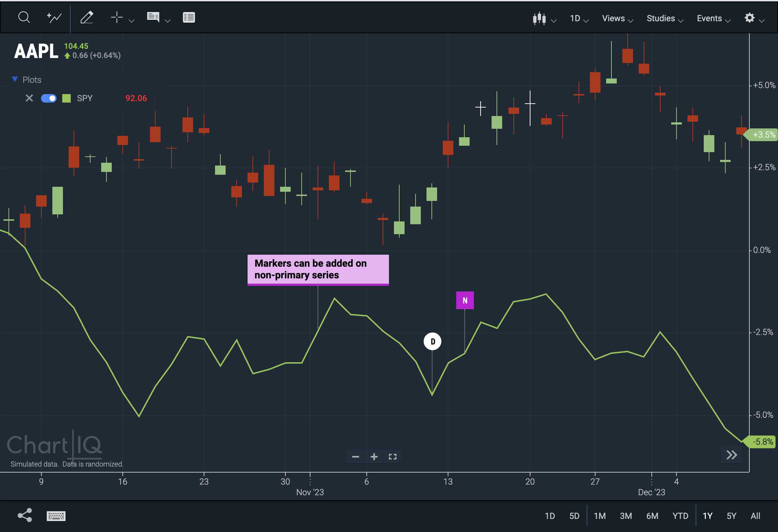Expand the heads-up display dropdown arrow

[x=168, y=21]
